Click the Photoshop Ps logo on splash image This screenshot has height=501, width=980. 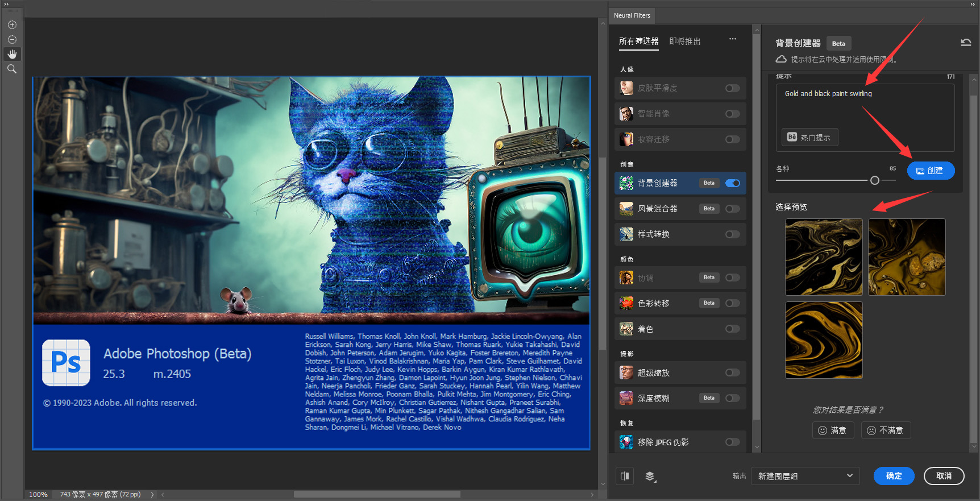point(67,363)
